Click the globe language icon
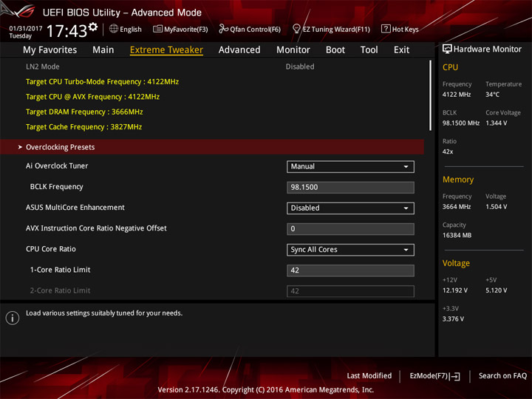This screenshot has height=399, width=532. click(114, 29)
